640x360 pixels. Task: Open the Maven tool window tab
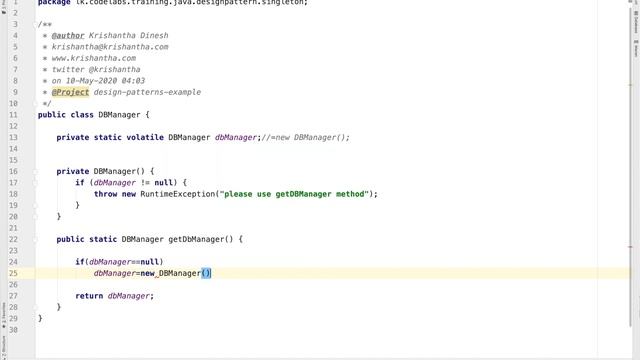636,48
